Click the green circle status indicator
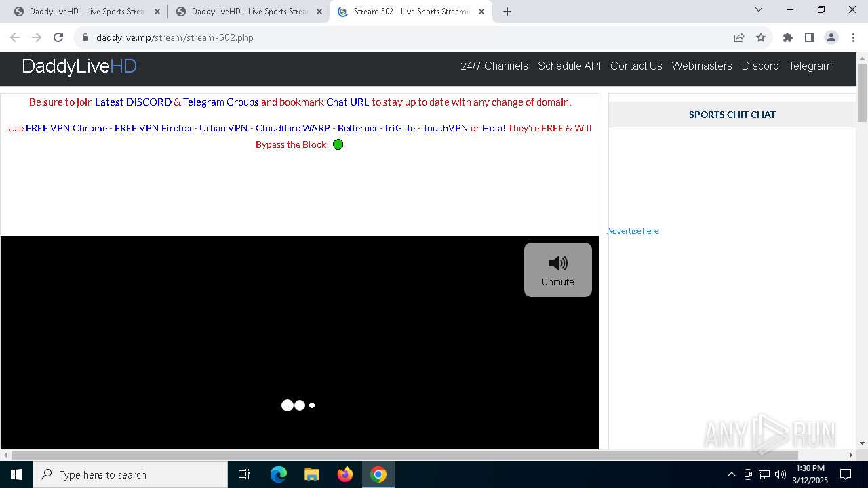The image size is (868, 488). (x=338, y=144)
